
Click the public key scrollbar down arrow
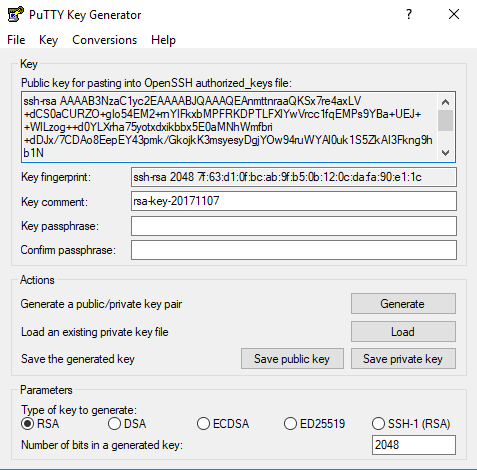(445, 153)
